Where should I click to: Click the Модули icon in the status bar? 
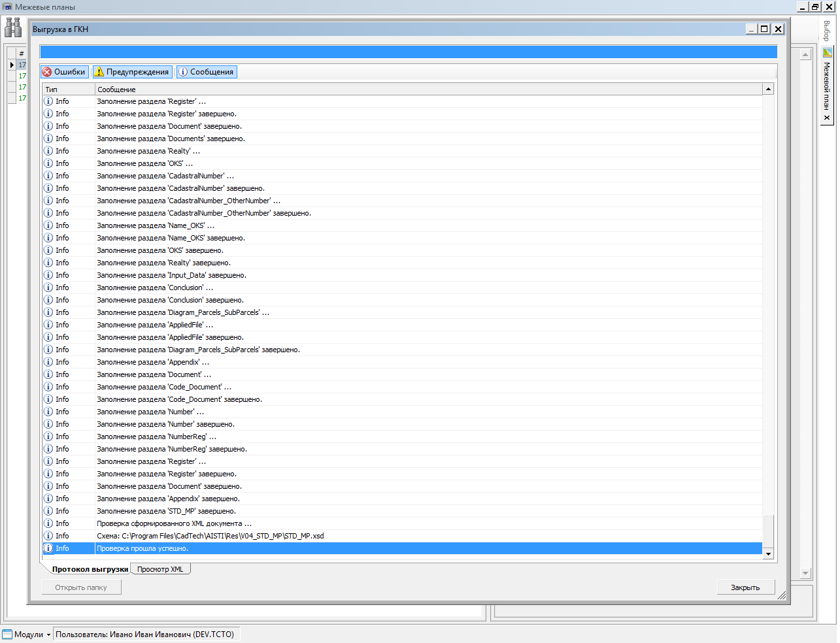(x=7, y=634)
